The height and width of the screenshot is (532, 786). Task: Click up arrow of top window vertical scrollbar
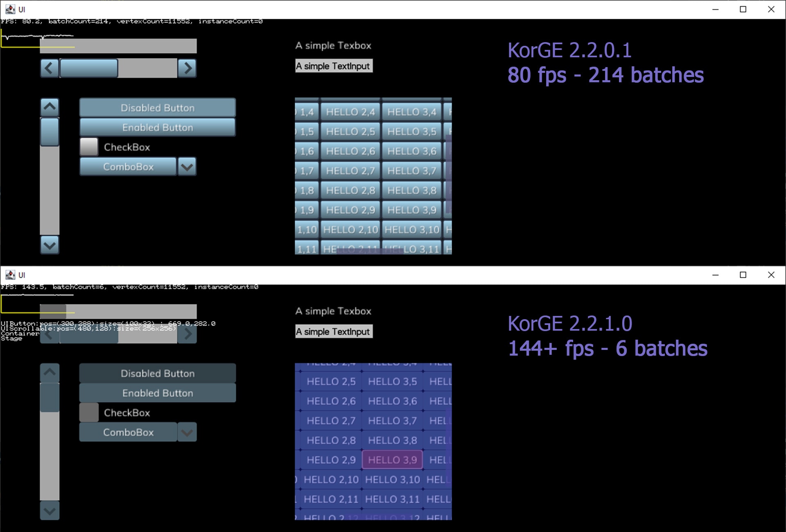point(50,107)
